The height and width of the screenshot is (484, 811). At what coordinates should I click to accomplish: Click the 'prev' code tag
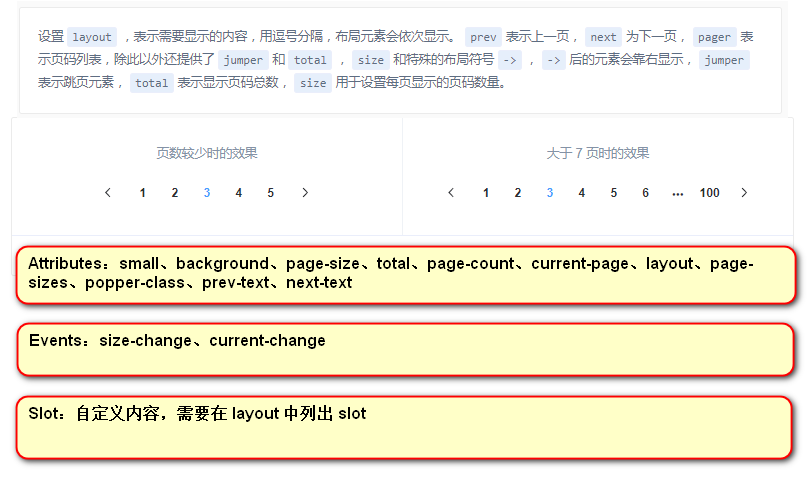click(x=483, y=37)
